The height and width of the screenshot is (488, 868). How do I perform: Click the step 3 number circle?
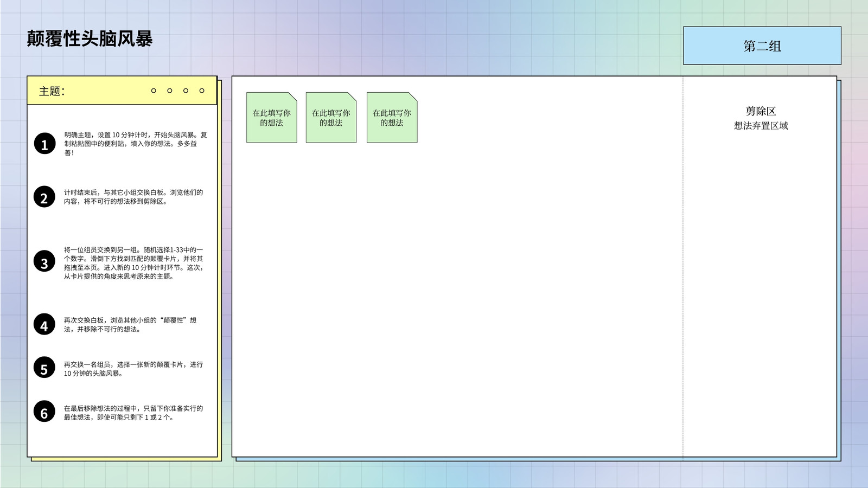pos(44,261)
